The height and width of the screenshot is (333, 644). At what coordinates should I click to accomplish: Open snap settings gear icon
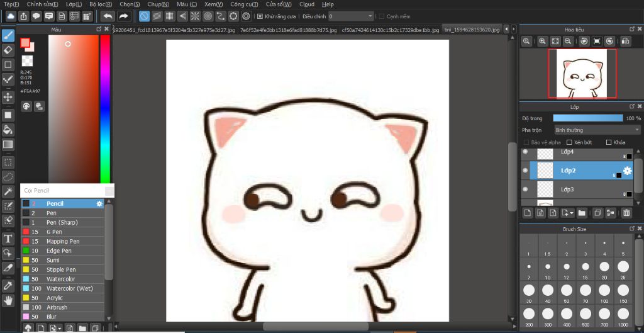[x=246, y=16]
